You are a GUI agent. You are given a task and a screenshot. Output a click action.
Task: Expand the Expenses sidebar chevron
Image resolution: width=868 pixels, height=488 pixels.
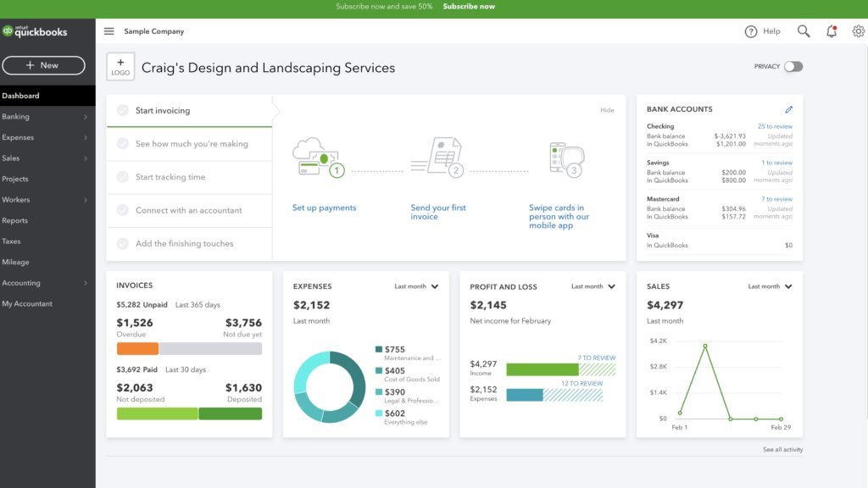point(86,137)
